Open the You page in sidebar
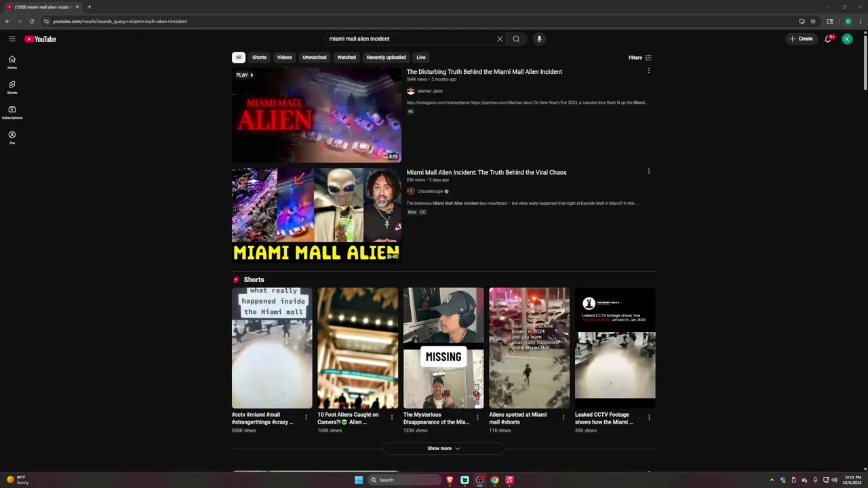The height and width of the screenshot is (488, 868). pyautogui.click(x=12, y=138)
